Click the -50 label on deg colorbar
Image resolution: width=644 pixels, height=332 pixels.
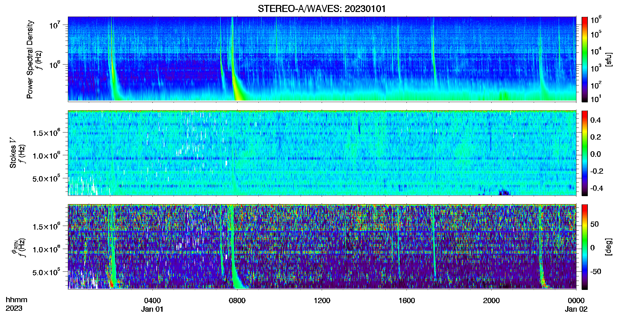[596, 271]
